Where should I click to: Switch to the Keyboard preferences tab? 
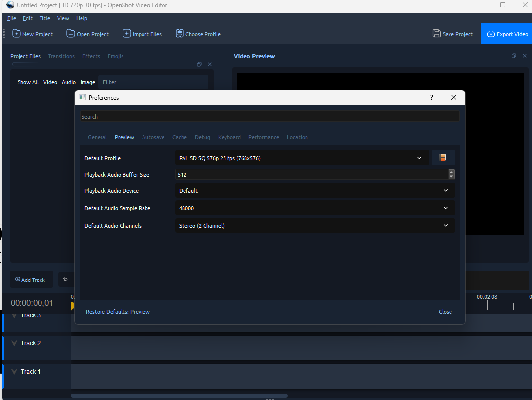(x=229, y=137)
